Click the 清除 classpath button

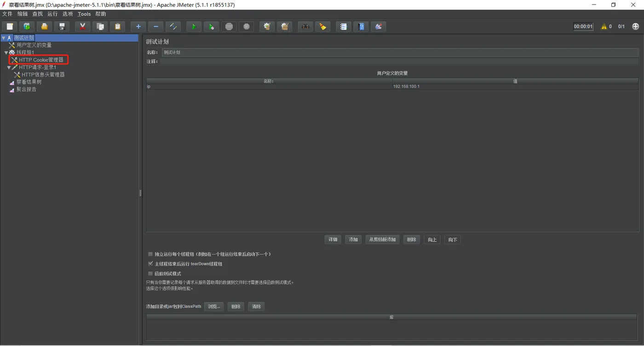[x=256, y=306]
